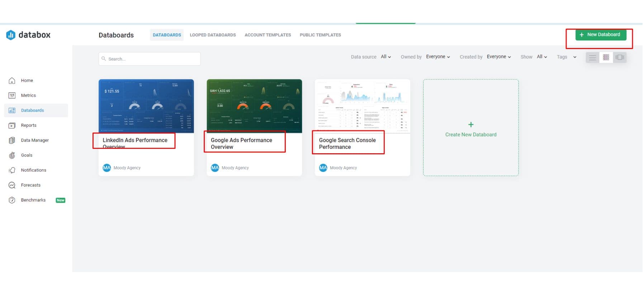Open the Data source All dropdown
This screenshot has height=295, width=644.
386,57
